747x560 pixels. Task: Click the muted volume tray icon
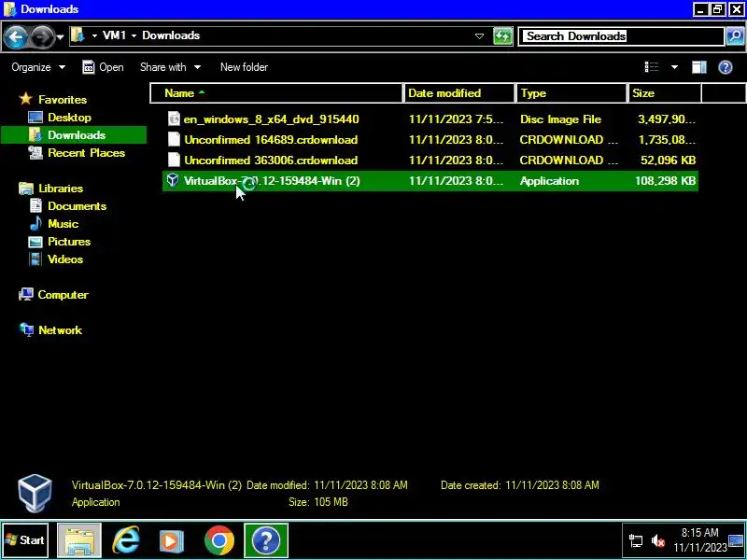pos(658,540)
